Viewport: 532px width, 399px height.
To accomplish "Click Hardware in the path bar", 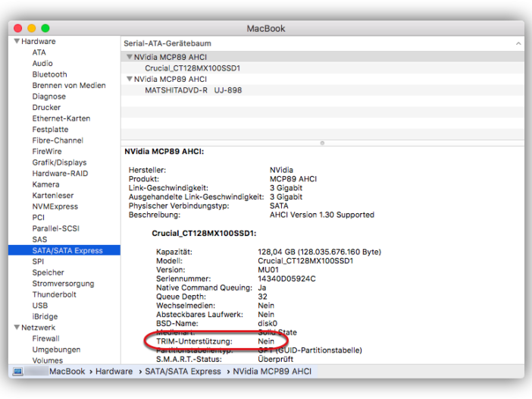I will point(114,372).
